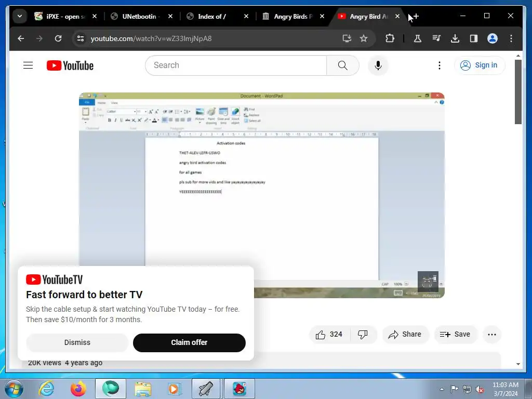This screenshot has height=399, width=532.
Task: Open Windows Explorer folder on taskbar
Action: coord(143,389)
